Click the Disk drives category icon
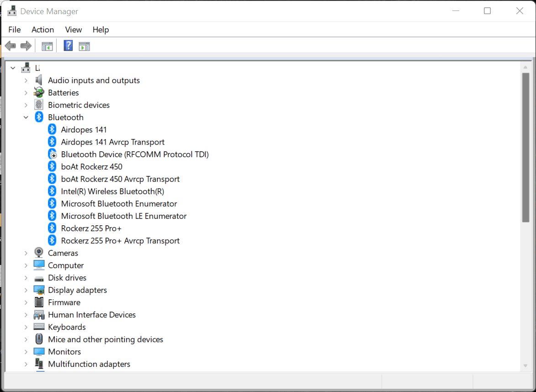The image size is (536, 392). point(39,279)
